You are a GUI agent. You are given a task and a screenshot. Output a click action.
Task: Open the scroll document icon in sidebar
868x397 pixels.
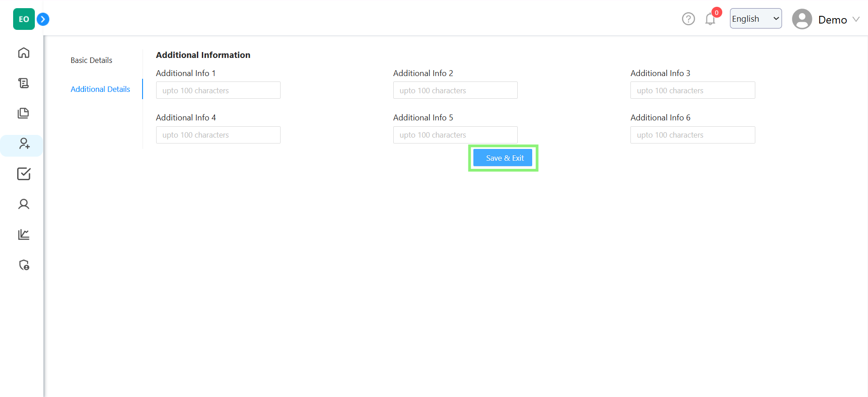[24, 83]
